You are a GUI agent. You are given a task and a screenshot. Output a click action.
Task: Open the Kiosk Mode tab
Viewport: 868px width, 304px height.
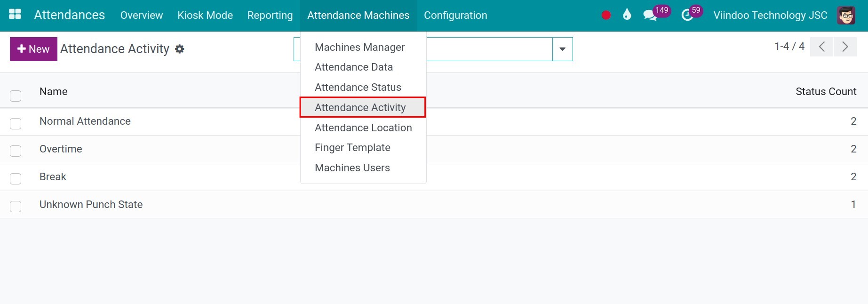(x=205, y=15)
